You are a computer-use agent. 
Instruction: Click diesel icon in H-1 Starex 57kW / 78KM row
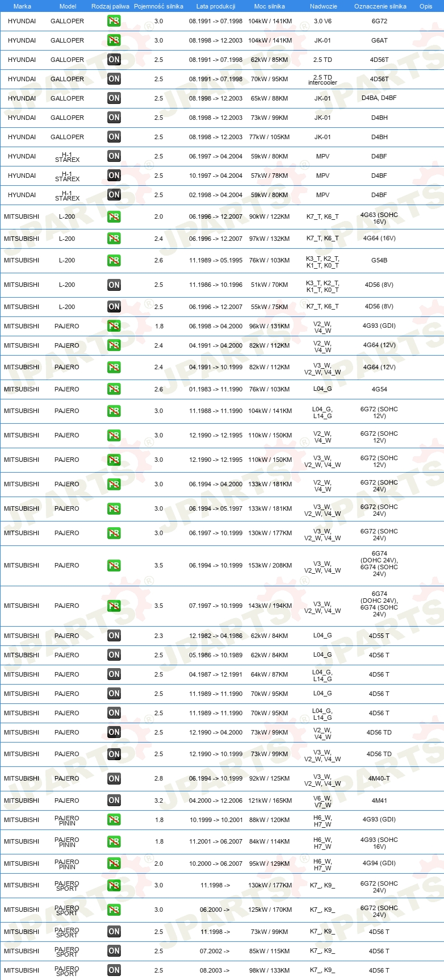[114, 176]
